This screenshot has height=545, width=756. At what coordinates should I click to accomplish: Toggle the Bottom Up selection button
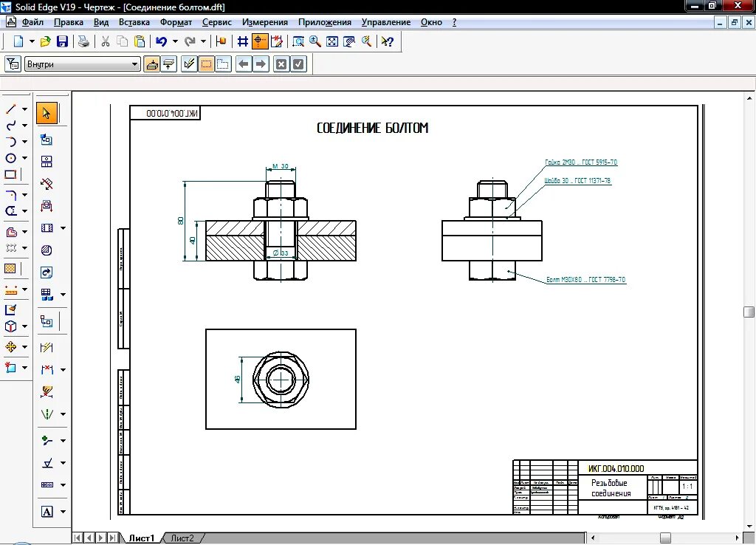tap(152, 64)
